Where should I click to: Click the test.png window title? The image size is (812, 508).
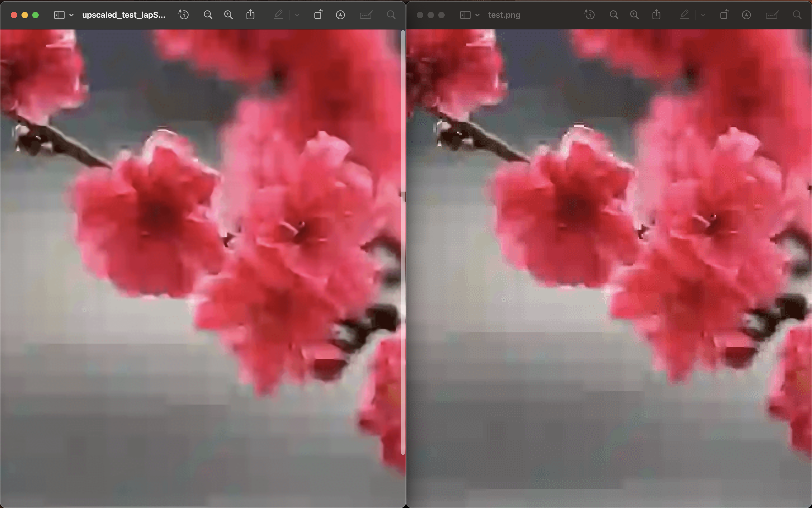pyautogui.click(x=504, y=15)
